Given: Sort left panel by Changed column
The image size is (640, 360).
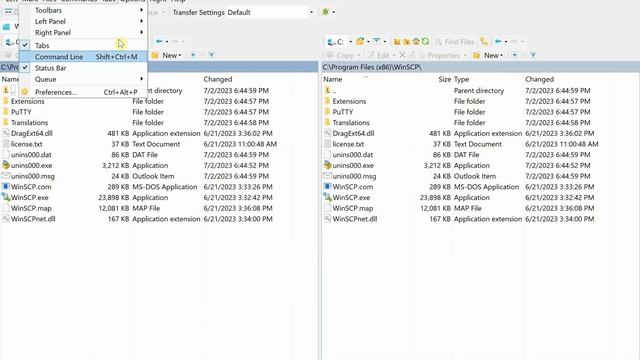Looking at the screenshot, I should click(x=218, y=79).
